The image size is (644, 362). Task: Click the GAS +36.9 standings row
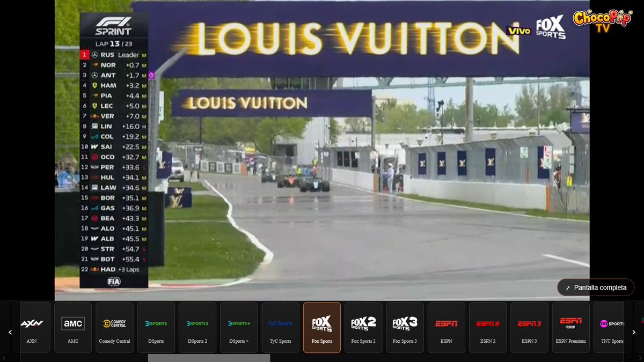coord(114,208)
